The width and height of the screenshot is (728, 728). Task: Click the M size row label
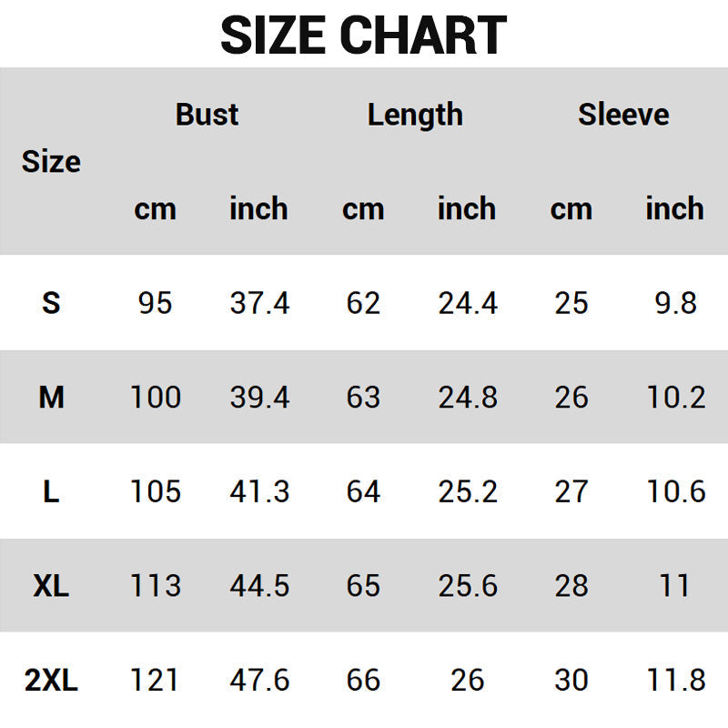click(51, 397)
